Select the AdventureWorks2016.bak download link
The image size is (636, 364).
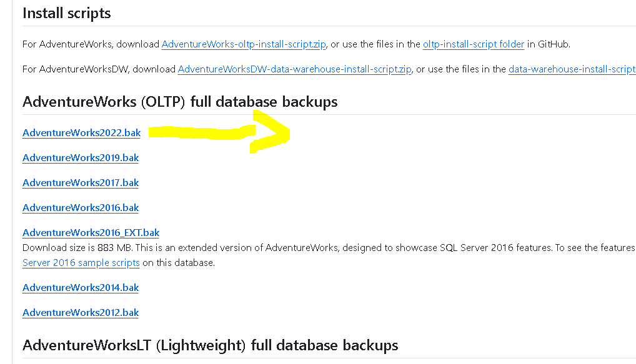(x=81, y=208)
